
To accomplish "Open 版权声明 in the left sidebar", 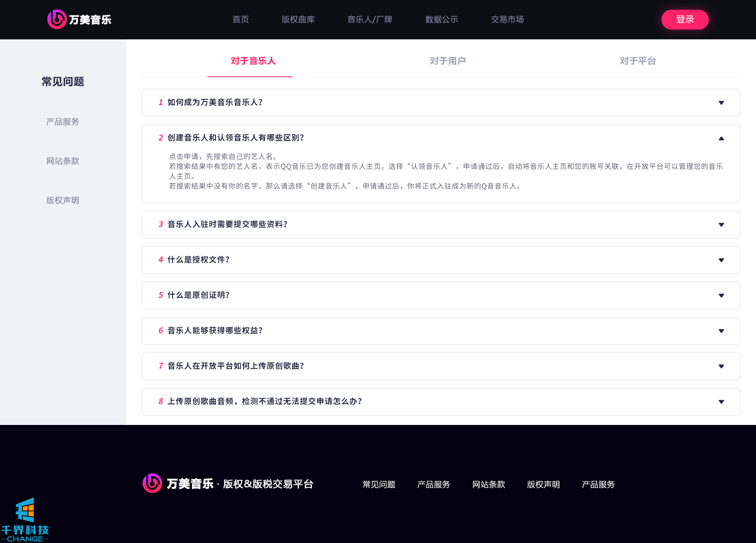I will (63, 200).
